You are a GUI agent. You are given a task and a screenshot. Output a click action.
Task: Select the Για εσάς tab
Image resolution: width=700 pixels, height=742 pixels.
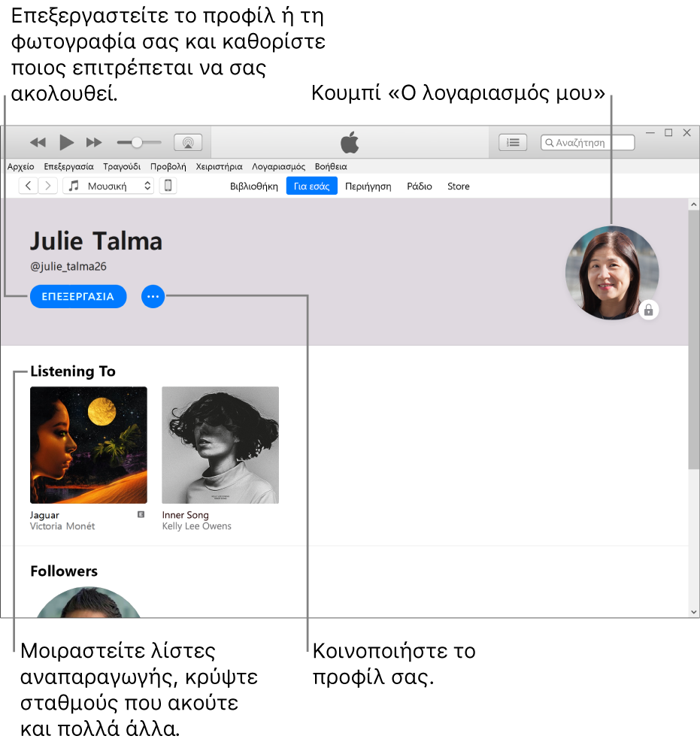311,186
